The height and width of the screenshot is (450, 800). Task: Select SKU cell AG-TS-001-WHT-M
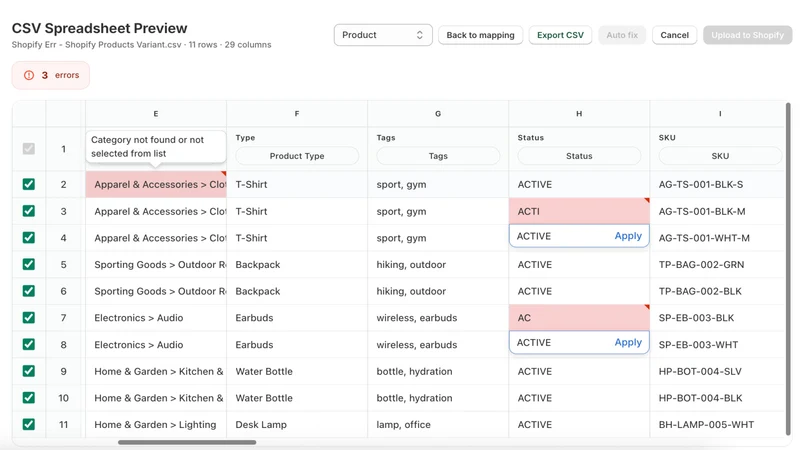(x=717, y=238)
